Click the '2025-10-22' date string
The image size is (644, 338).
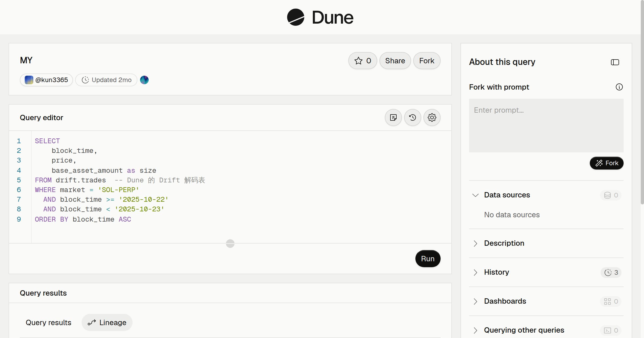[x=144, y=200]
